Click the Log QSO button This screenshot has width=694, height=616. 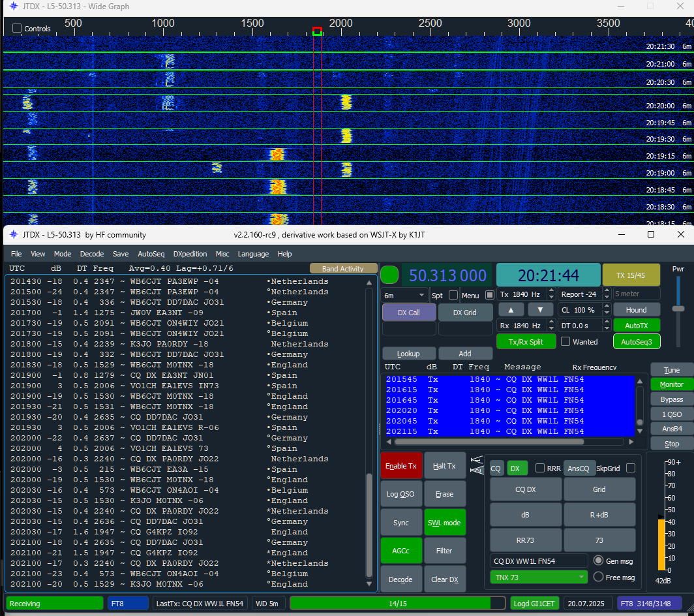tap(401, 494)
